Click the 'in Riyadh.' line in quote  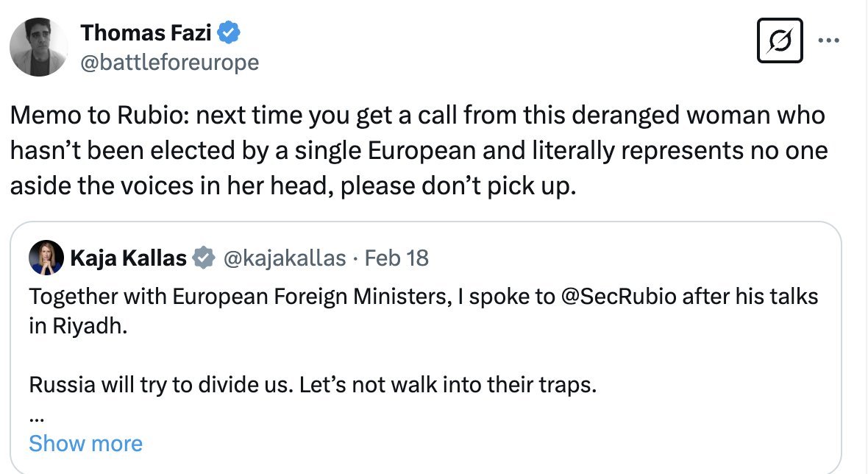[78, 325]
